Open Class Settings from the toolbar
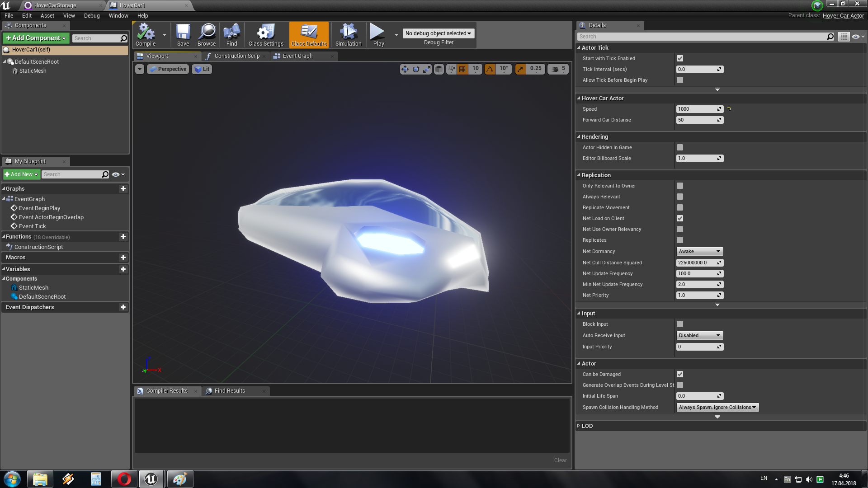 click(x=266, y=35)
